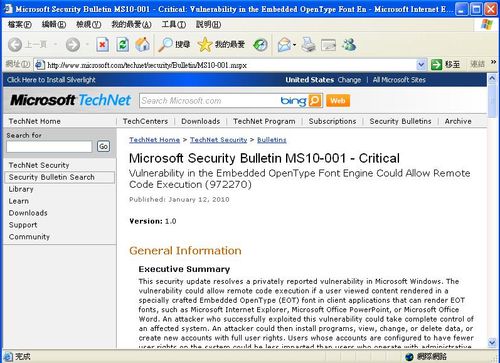The height and width of the screenshot is (363, 500).
Task: Open the TechNet Program navigation tab
Action: point(264,121)
